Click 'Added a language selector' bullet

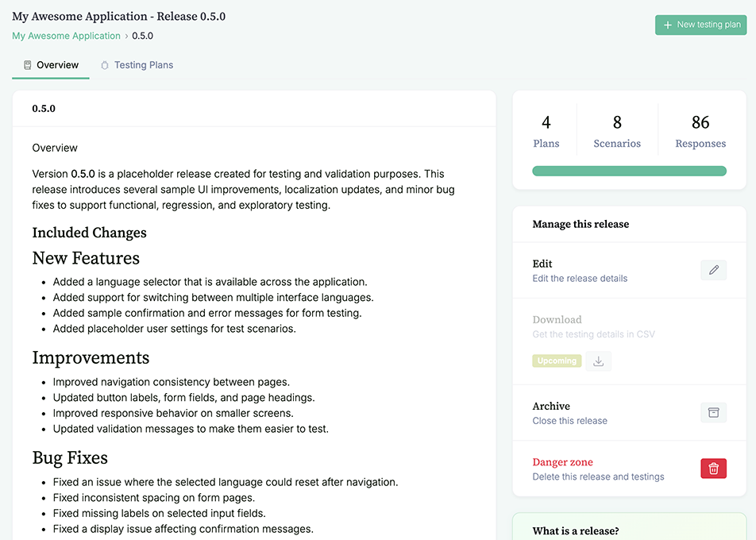point(210,282)
